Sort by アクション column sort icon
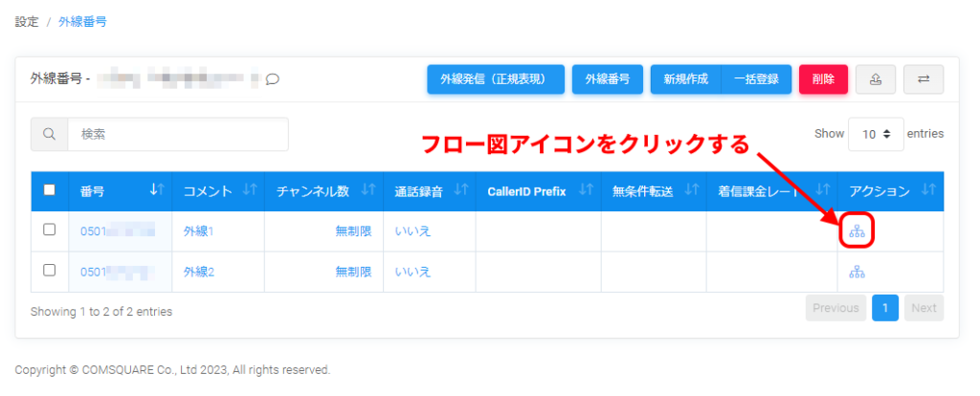 (x=926, y=191)
